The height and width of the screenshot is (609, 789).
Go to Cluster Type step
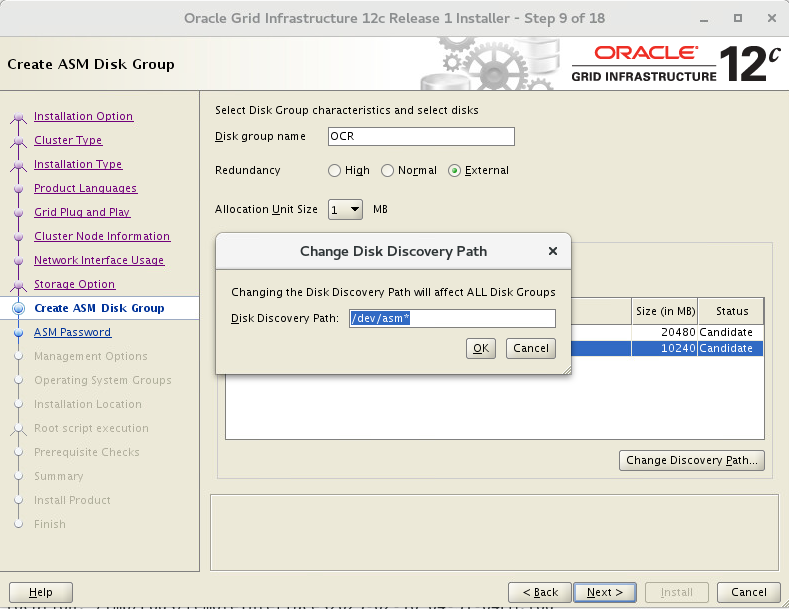coord(68,140)
